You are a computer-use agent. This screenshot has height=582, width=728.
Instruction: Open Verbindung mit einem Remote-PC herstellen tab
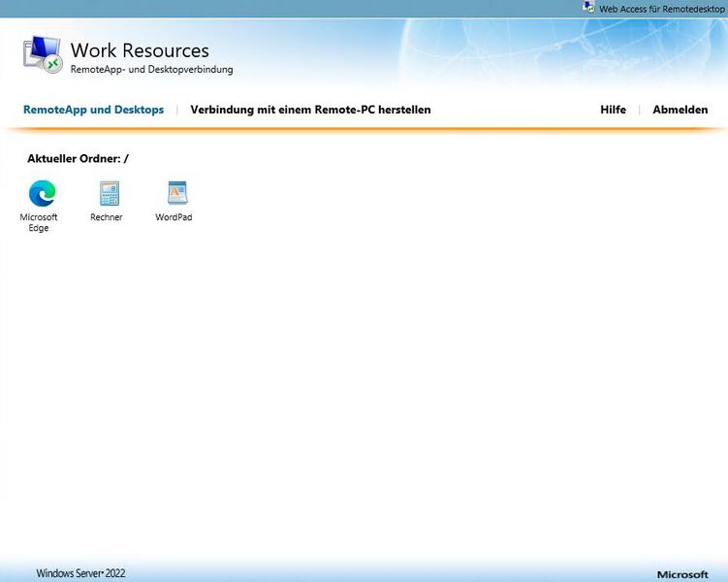[310, 110]
